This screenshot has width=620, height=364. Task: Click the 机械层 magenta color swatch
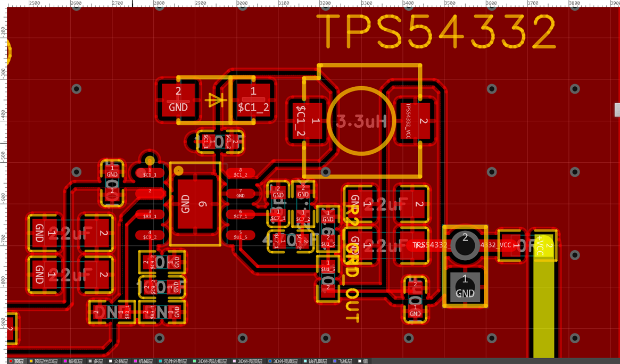(x=135, y=361)
